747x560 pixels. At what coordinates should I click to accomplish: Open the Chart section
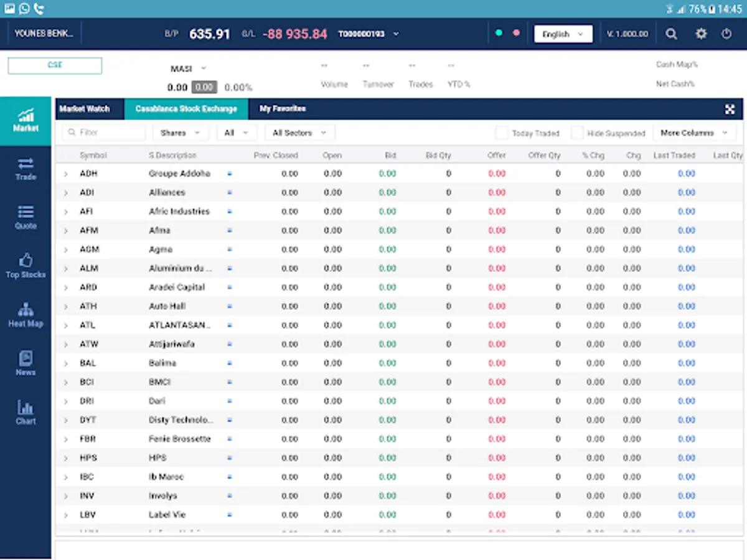pos(26,412)
